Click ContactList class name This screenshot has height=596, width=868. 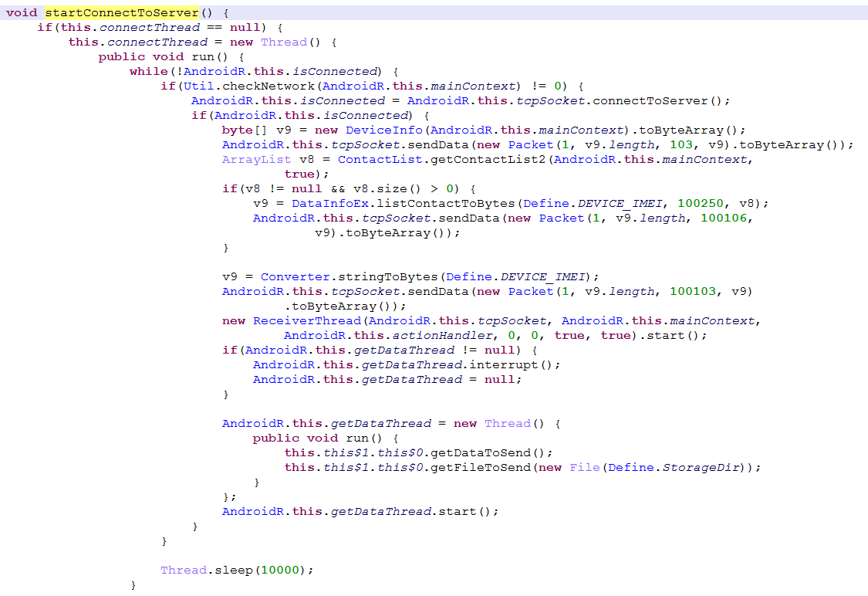(x=380, y=160)
